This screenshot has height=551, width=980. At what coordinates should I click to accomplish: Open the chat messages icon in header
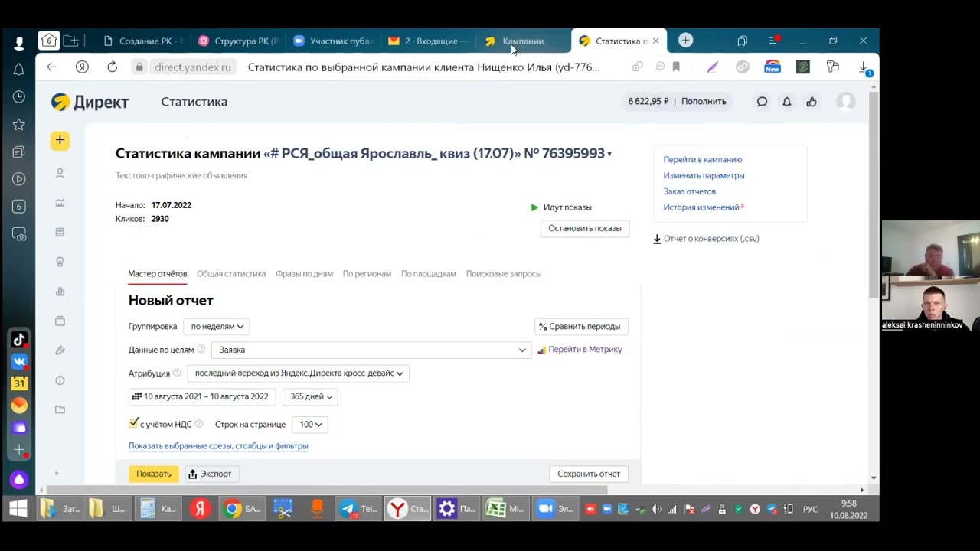click(762, 101)
